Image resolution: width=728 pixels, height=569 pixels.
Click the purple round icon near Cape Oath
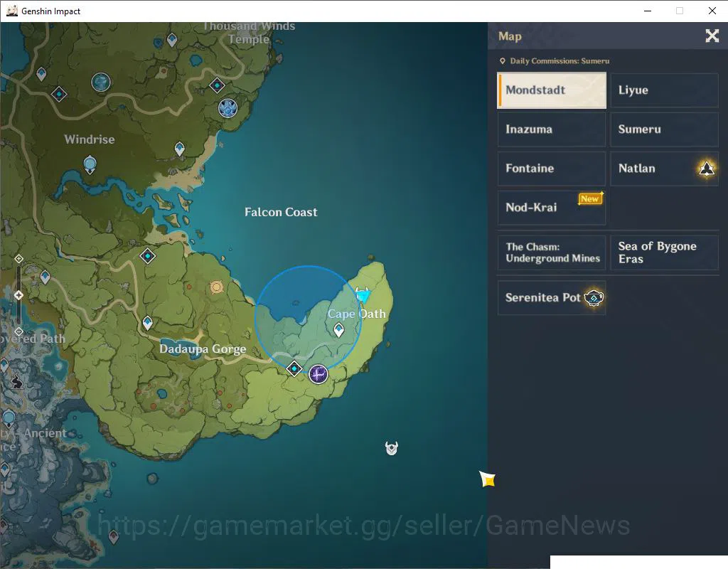pos(318,374)
